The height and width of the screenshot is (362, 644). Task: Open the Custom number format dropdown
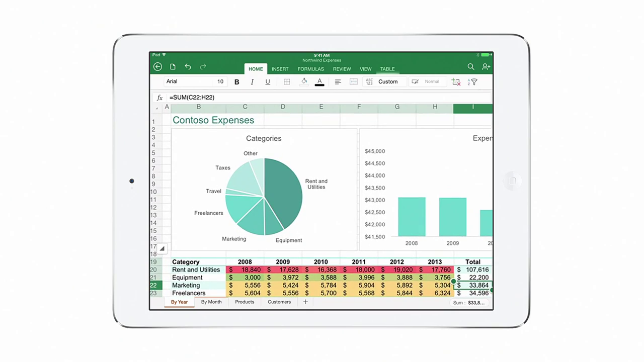(x=385, y=81)
